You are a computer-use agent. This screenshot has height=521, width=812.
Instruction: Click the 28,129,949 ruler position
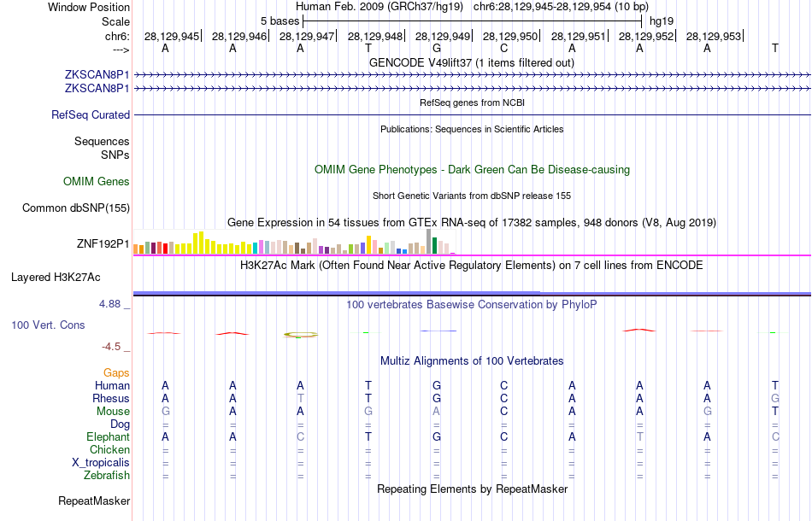[x=443, y=36]
